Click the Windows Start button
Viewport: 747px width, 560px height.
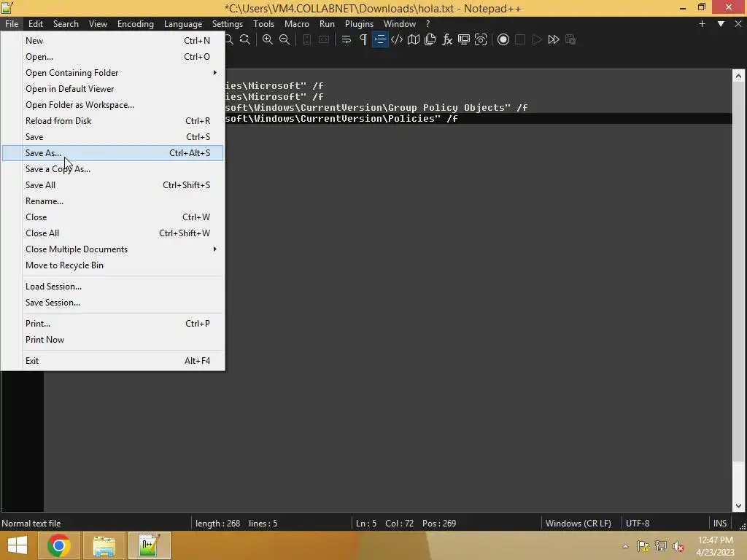(18, 545)
